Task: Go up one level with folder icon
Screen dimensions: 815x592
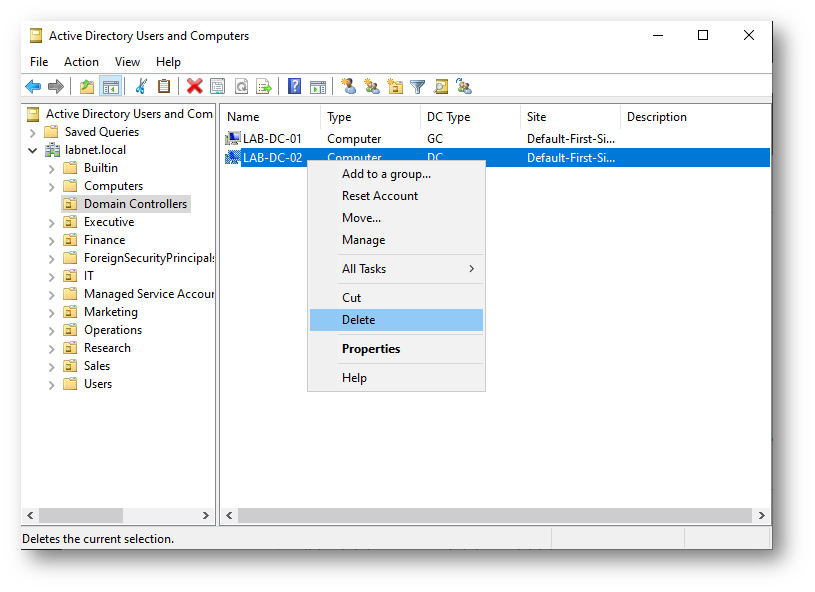Action: click(x=87, y=86)
